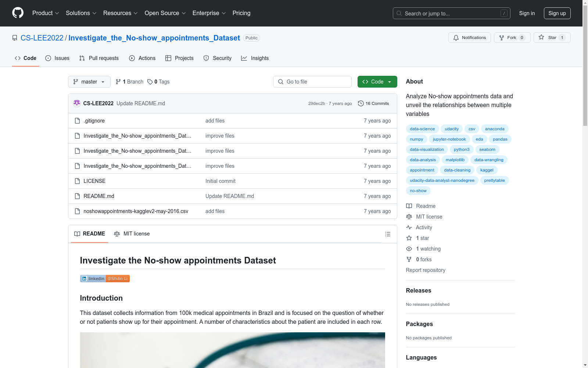The image size is (588, 368).
Task: Open the kaggle topic tag
Action: coord(487,170)
